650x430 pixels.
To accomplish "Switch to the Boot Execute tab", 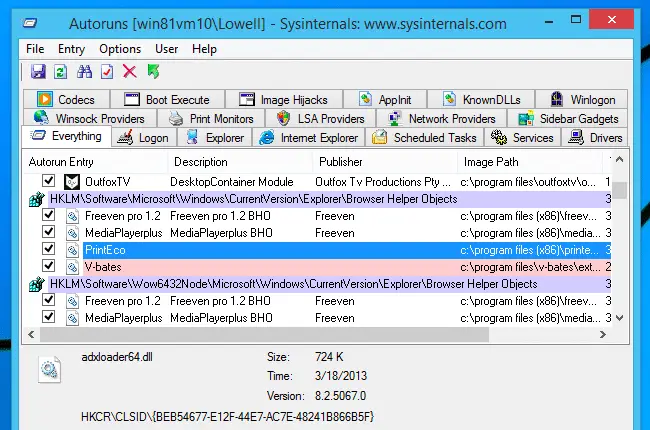I will click(167, 100).
